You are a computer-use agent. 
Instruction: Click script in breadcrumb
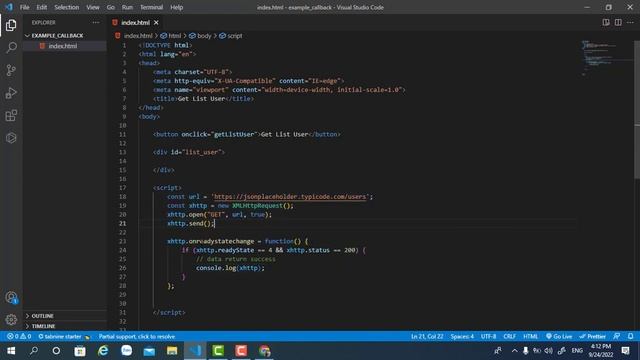235,36
